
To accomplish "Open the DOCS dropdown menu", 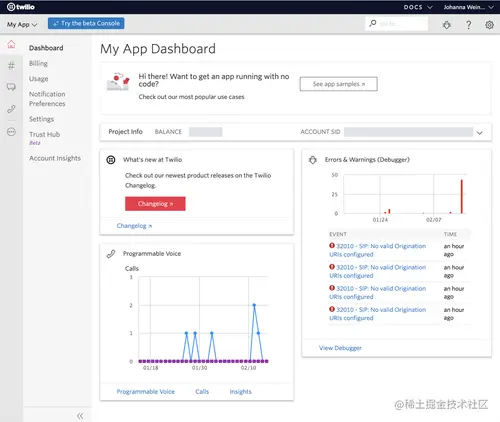I will [418, 7].
